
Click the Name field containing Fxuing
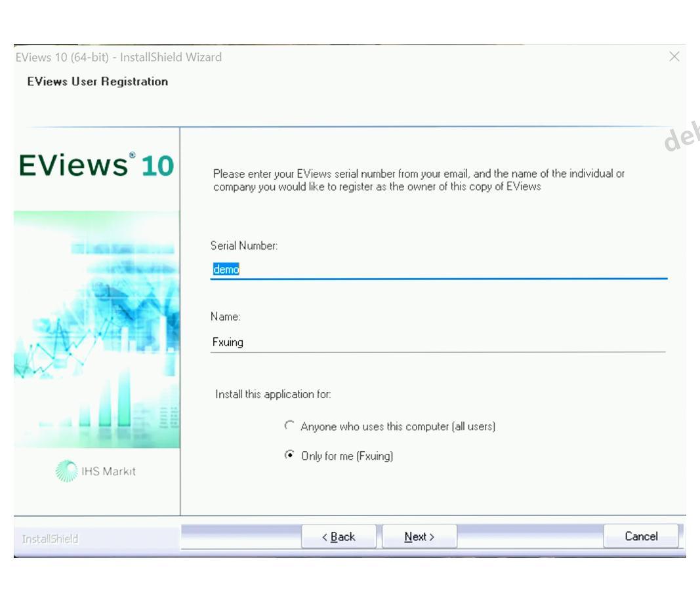coord(438,342)
